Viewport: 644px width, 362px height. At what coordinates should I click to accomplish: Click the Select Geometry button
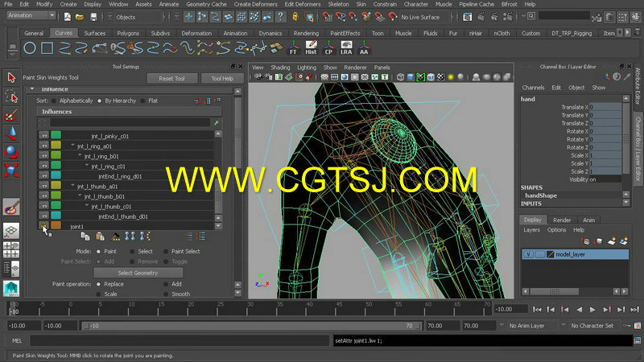138,273
